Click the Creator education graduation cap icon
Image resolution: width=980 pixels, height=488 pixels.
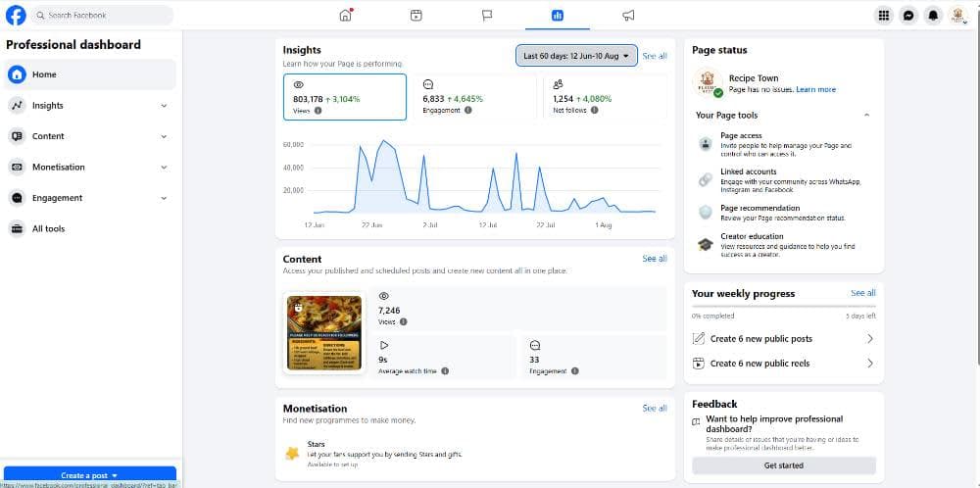(x=706, y=244)
